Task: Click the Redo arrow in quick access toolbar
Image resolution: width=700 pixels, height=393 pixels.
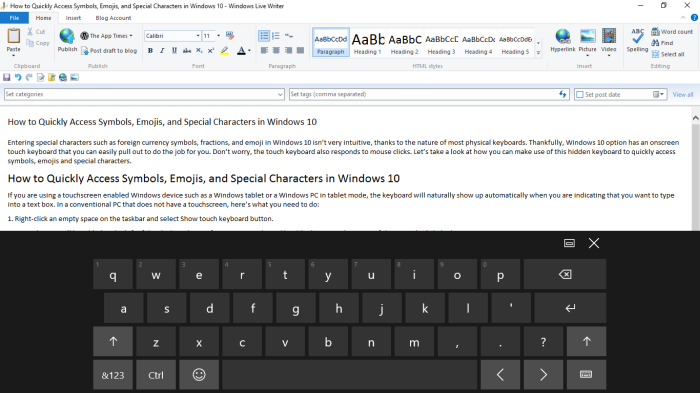Action: (x=29, y=77)
